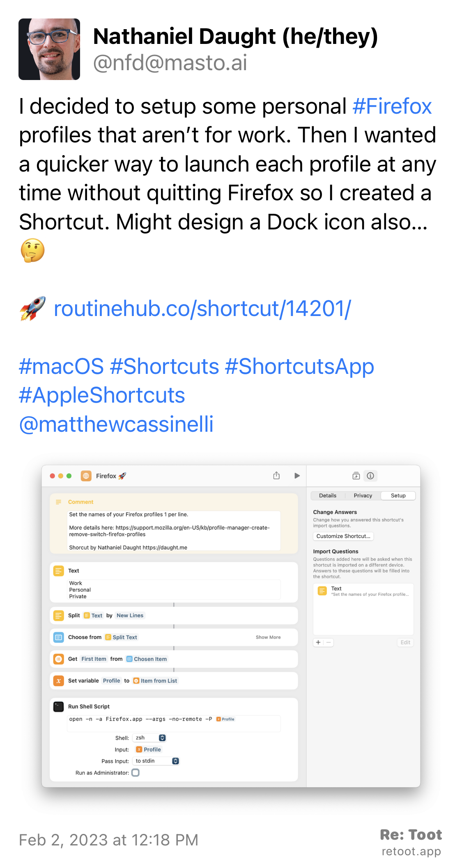Click the Run Shell Script terminal icon
The width and height of the screenshot is (462, 868).
[x=59, y=706]
